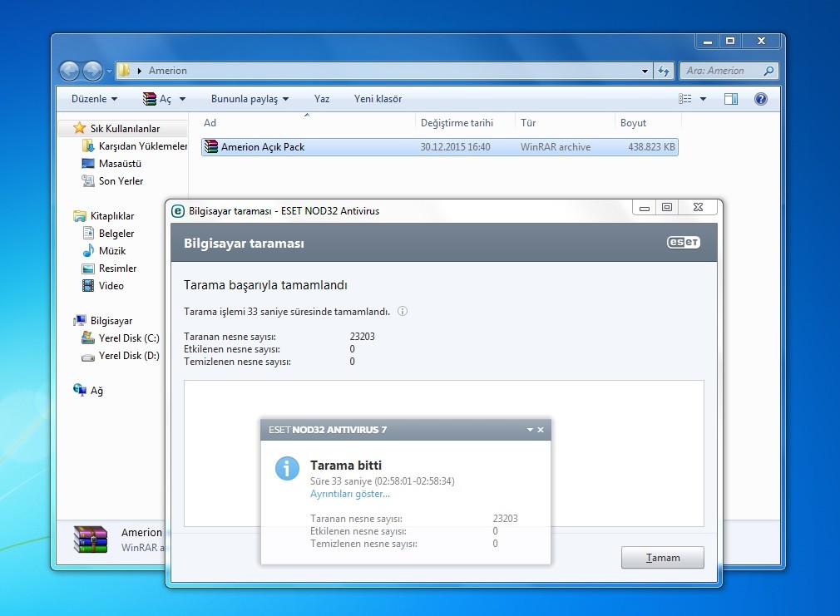Click Belgeler document icon
This screenshot has height=616, width=840.
[88, 233]
